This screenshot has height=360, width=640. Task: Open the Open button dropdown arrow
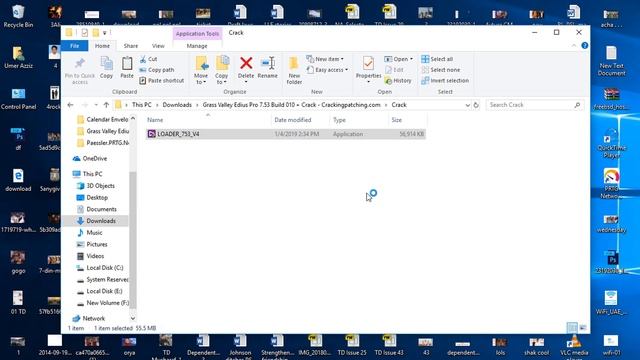click(411, 59)
